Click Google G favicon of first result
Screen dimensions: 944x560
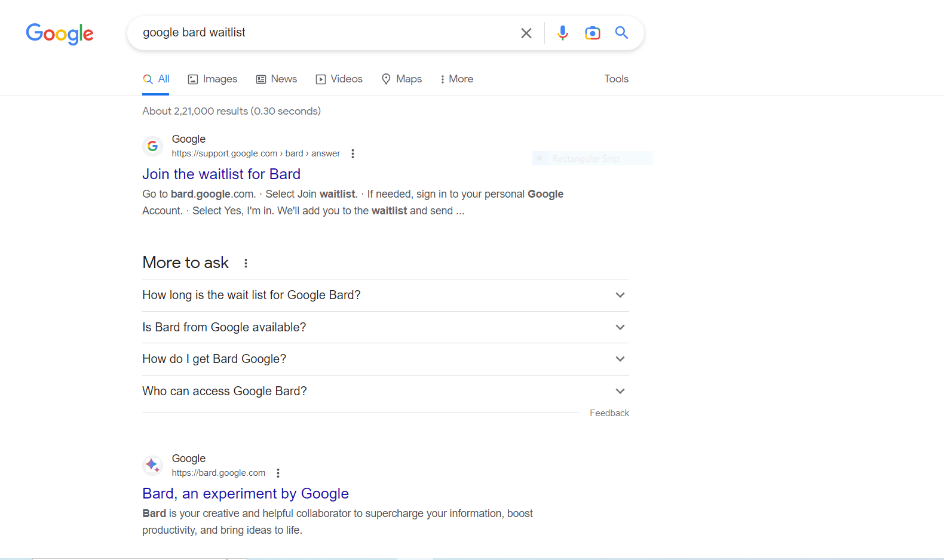coord(152,146)
